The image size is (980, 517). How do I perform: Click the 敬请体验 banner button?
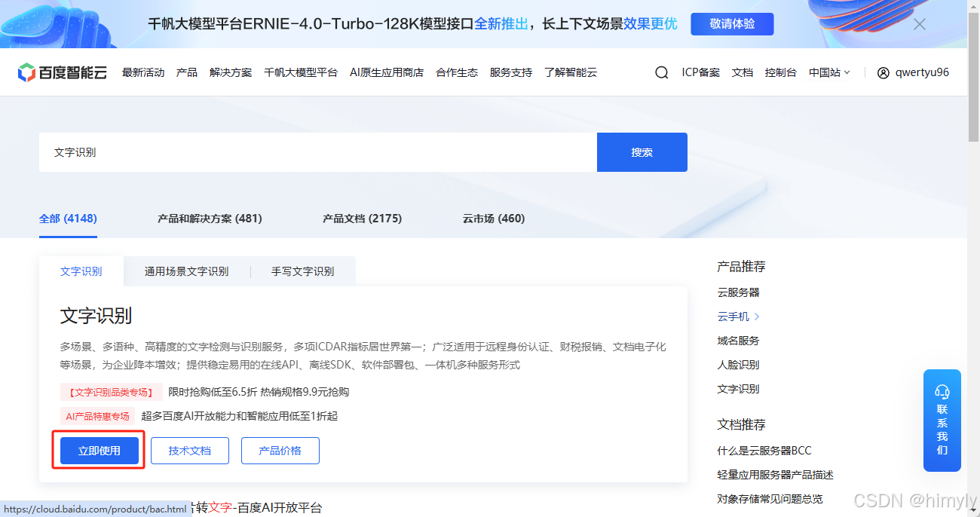tap(732, 24)
